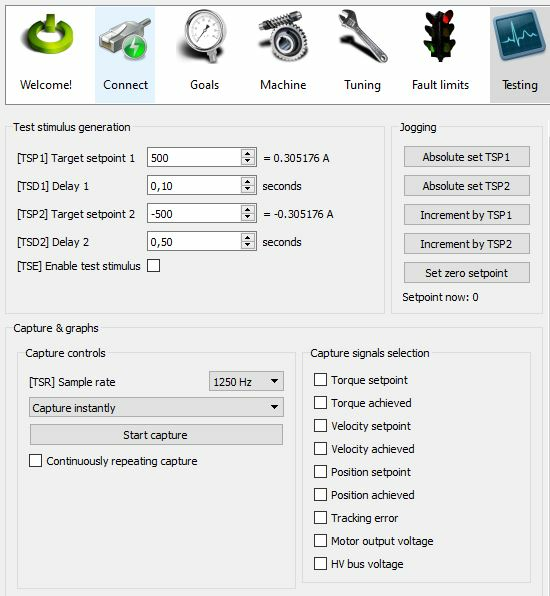Click the Set zero setpoint button
The image size is (550, 596).
pos(467,273)
